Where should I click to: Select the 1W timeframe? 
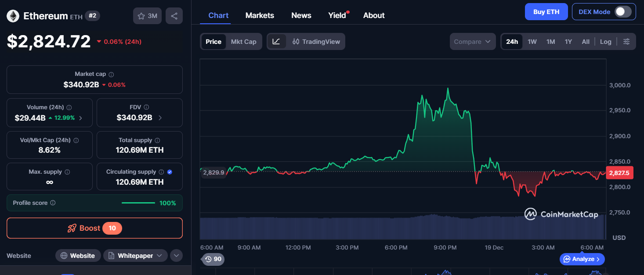532,41
